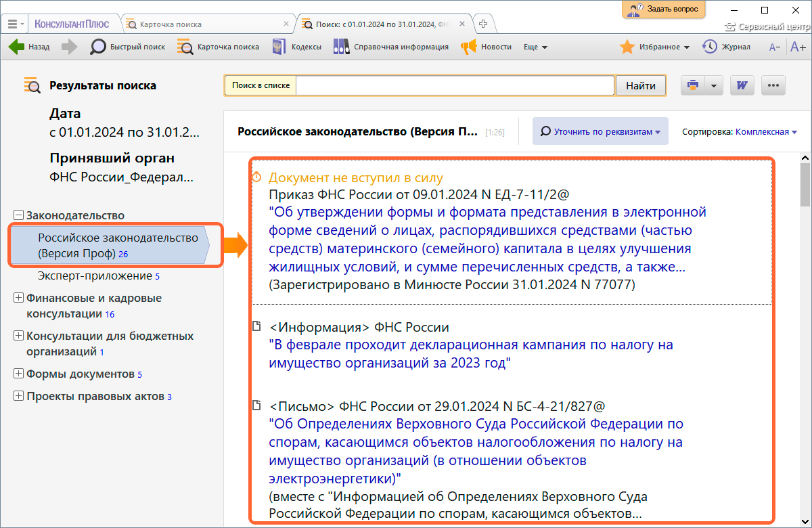This screenshot has height=528, width=812.
Task: Switch to the Карточка поиска tab
Action: pos(209,24)
